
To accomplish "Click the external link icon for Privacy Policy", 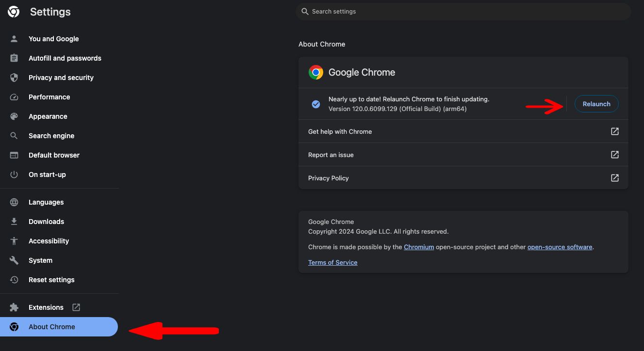I will tap(614, 178).
